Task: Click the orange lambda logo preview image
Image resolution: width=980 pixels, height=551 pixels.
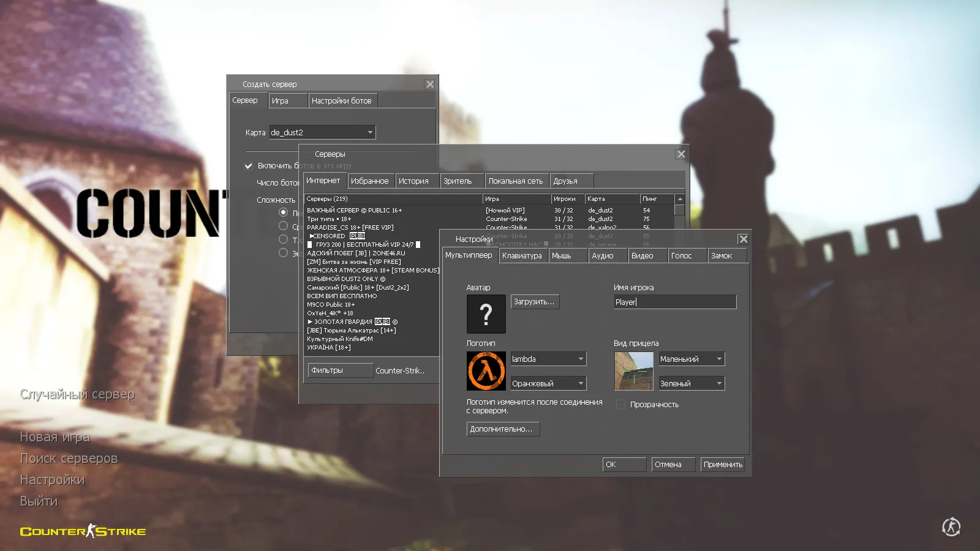Action: tap(486, 370)
